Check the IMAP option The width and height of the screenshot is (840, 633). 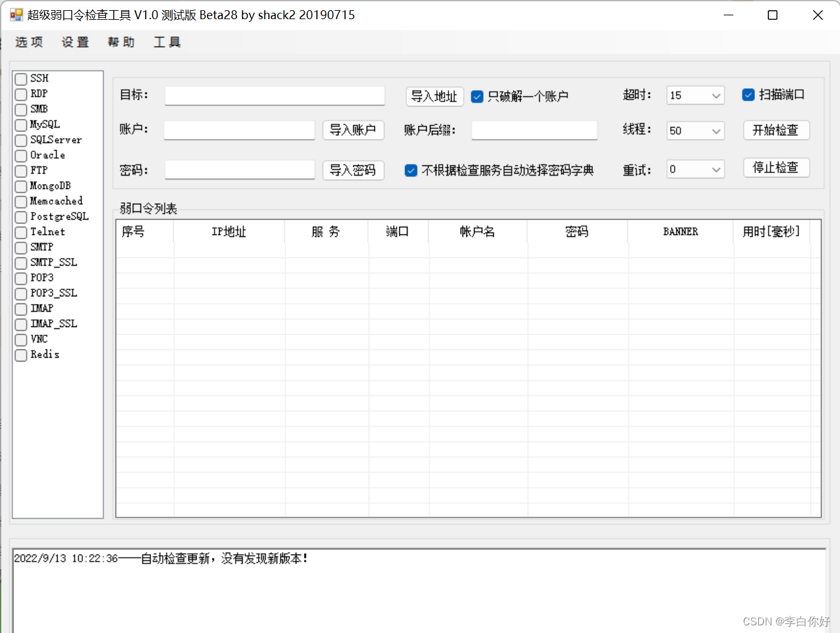tap(21, 309)
